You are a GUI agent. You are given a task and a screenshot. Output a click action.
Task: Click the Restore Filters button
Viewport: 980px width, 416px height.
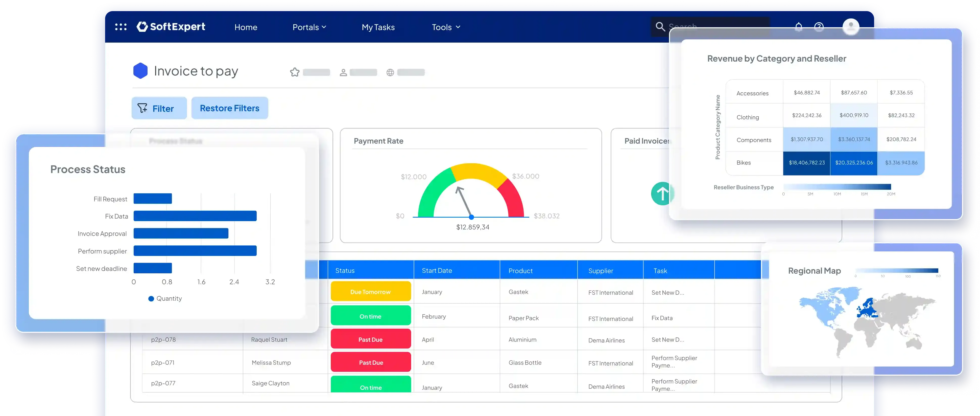coord(229,108)
